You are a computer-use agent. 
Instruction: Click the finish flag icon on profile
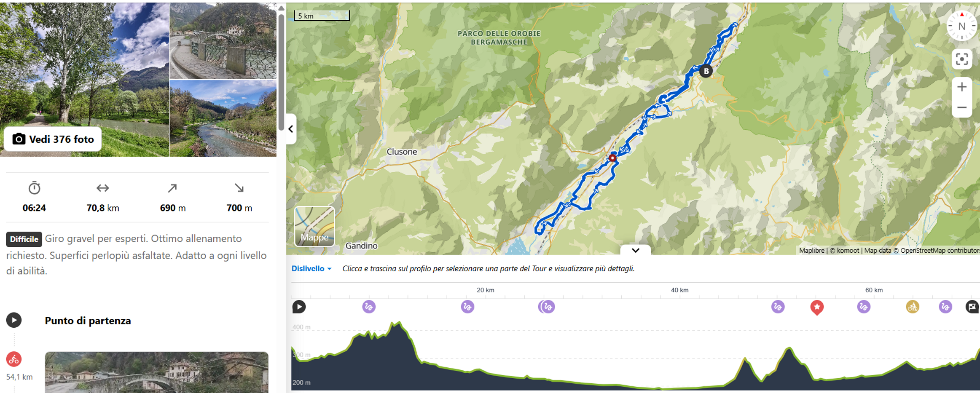972,307
